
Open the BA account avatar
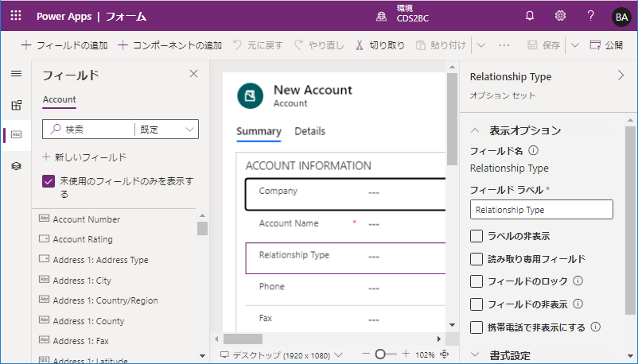tap(621, 17)
